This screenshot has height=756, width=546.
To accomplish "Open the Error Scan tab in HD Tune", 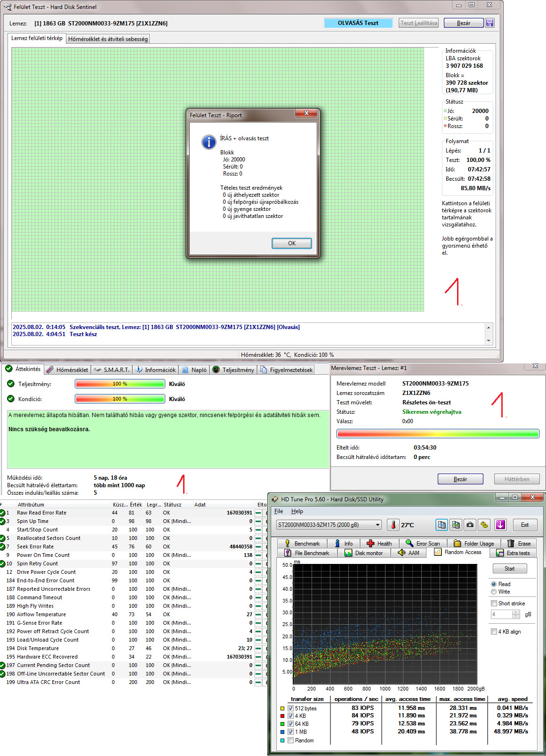I will pos(422,544).
